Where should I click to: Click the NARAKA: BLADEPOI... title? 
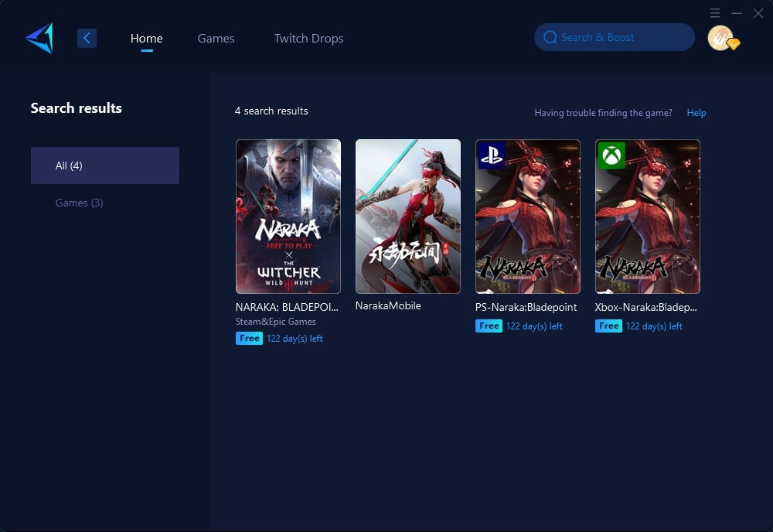tap(287, 307)
